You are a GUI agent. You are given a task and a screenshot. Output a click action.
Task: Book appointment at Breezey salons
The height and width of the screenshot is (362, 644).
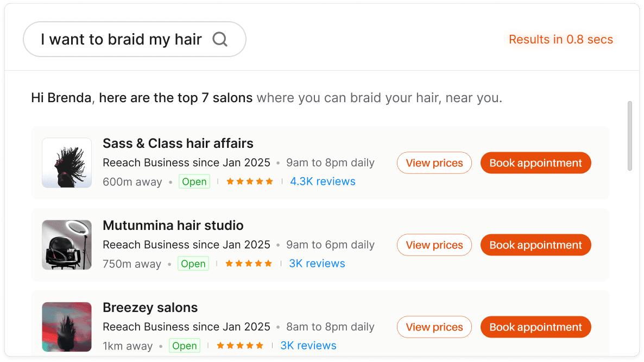pyautogui.click(x=535, y=327)
